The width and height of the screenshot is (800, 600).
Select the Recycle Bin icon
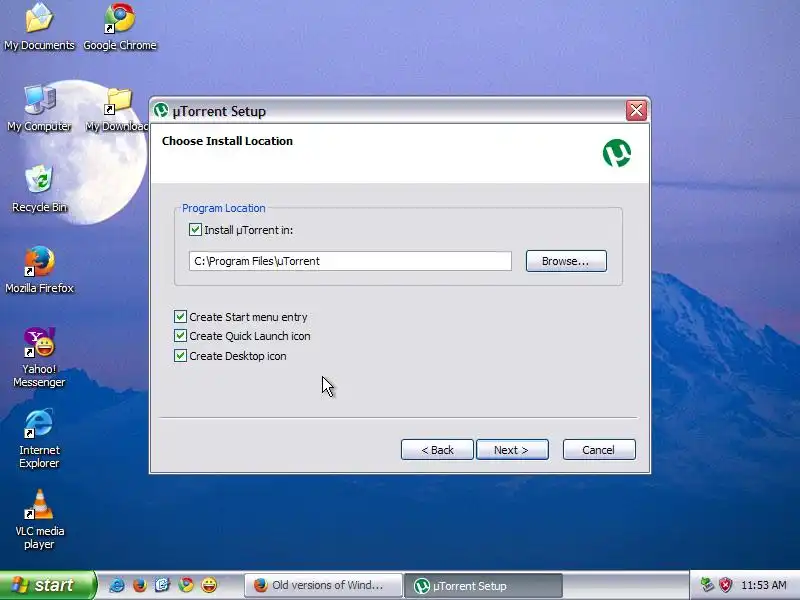pyautogui.click(x=39, y=189)
